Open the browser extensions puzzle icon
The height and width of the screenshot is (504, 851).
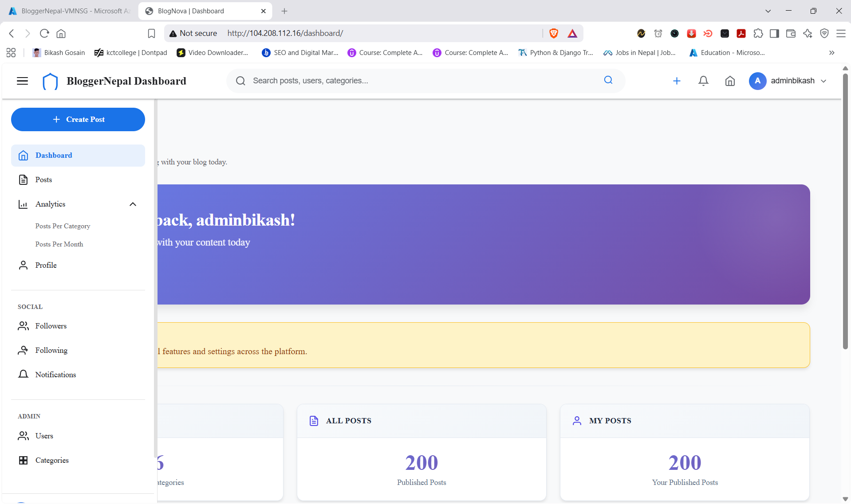tap(758, 33)
